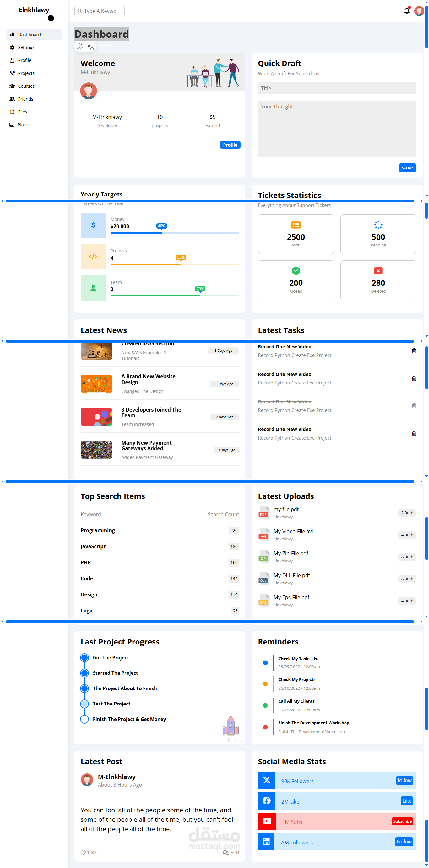Image resolution: width=429 pixels, height=868 pixels.
Task: Click follow on 90K Followers row
Action: click(x=404, y=780)
